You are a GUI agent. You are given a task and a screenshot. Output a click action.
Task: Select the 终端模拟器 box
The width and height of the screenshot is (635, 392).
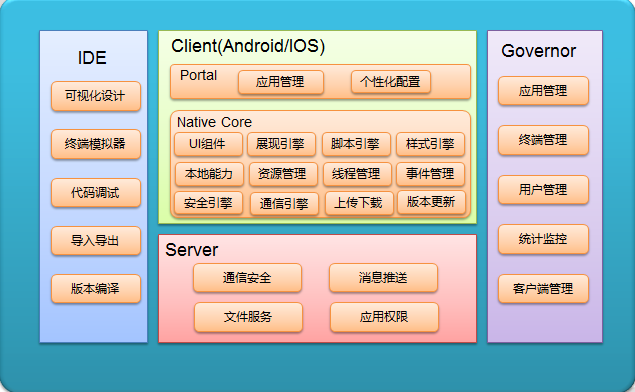point(96,144)
